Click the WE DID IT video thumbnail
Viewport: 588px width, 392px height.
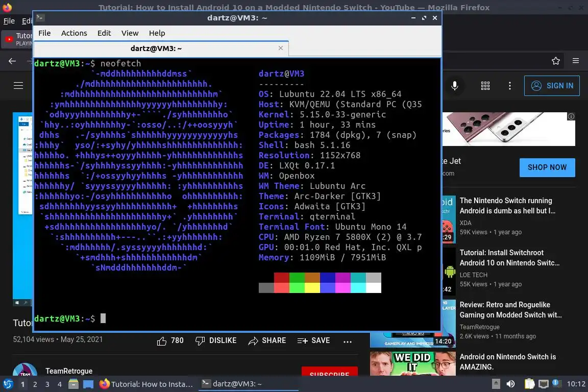pos(413,363)
